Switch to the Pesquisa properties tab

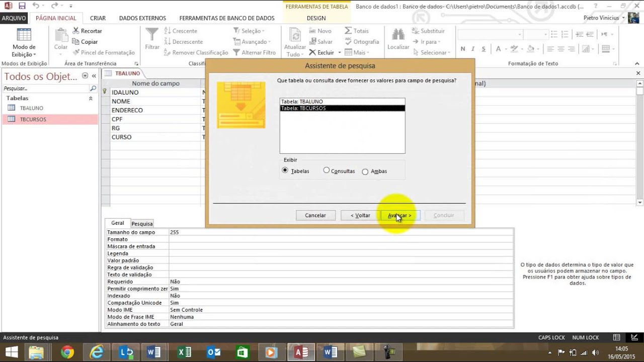click(142, 224)
